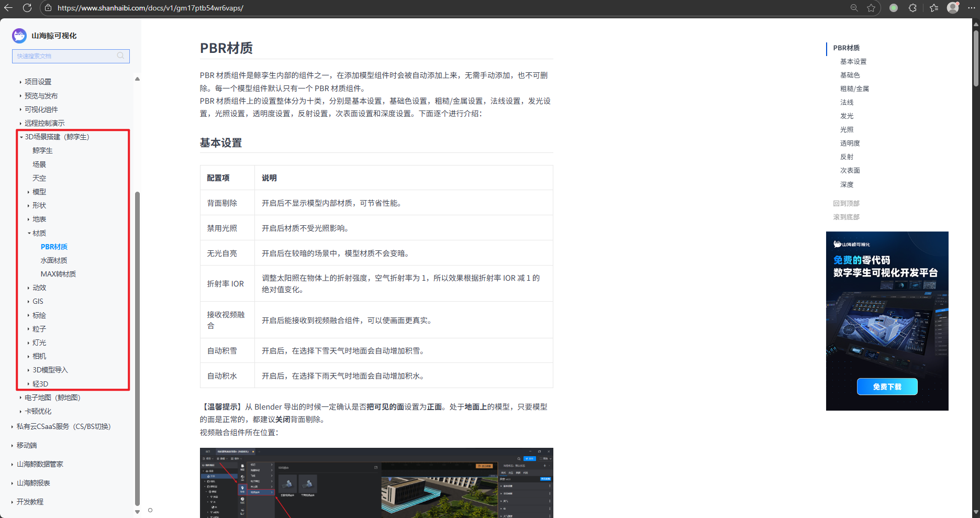Expand the 相机 tree node
980x518 pixels.
28,356
